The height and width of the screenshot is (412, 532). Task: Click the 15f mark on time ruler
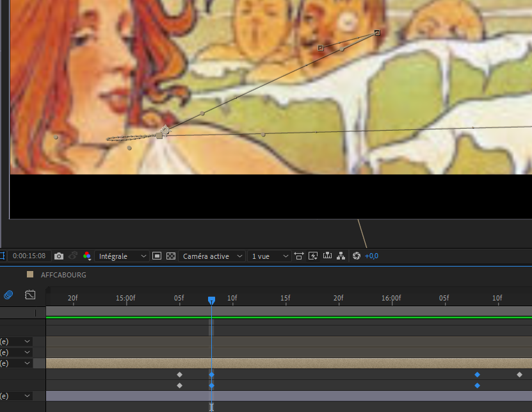pyautogui.click(x=286, y=298)
